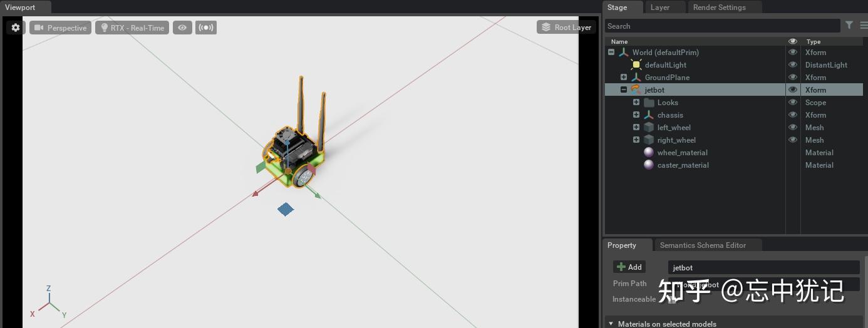868x328 pixels.
Task: Select the Viewport tab
Action: [21, 8]
